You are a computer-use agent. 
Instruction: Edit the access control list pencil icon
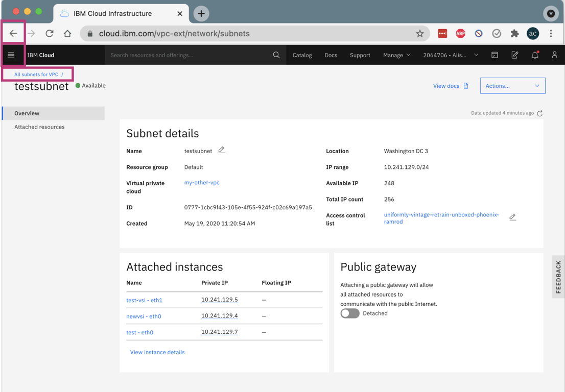click(513, 217)
